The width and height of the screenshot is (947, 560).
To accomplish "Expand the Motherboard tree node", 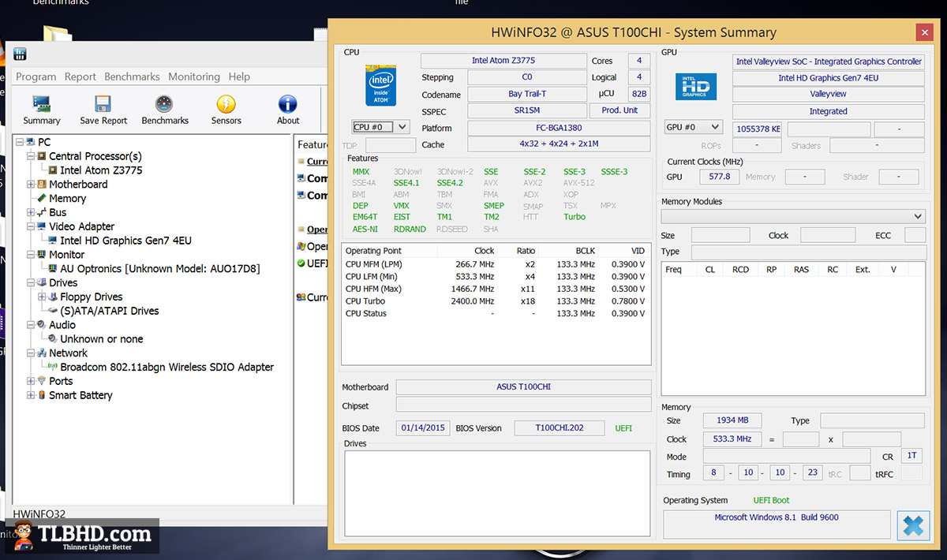I will click(x=31, y=184).
